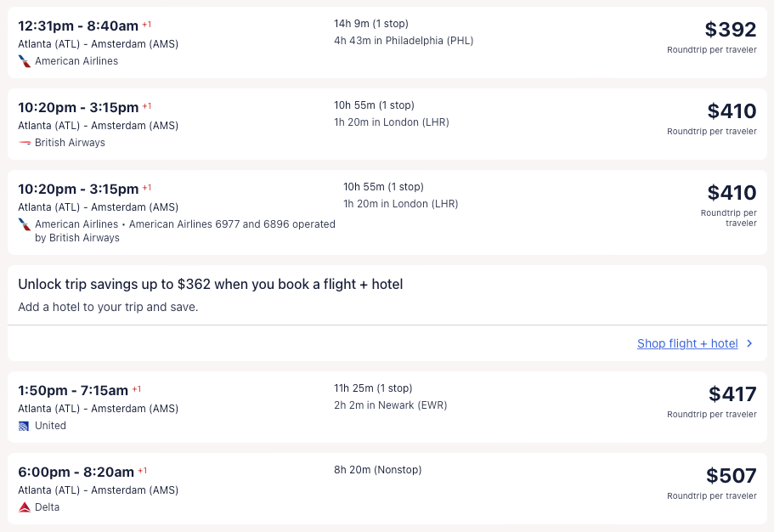Choose the $507 Delta nonstop fare
This screenshot has height=532, width=774.
(x=731, y=476)
